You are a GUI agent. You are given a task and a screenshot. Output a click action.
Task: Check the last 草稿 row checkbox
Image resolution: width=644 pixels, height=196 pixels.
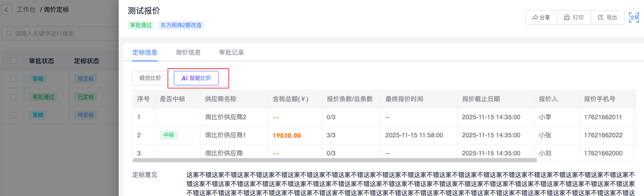(x=14, y=115)
